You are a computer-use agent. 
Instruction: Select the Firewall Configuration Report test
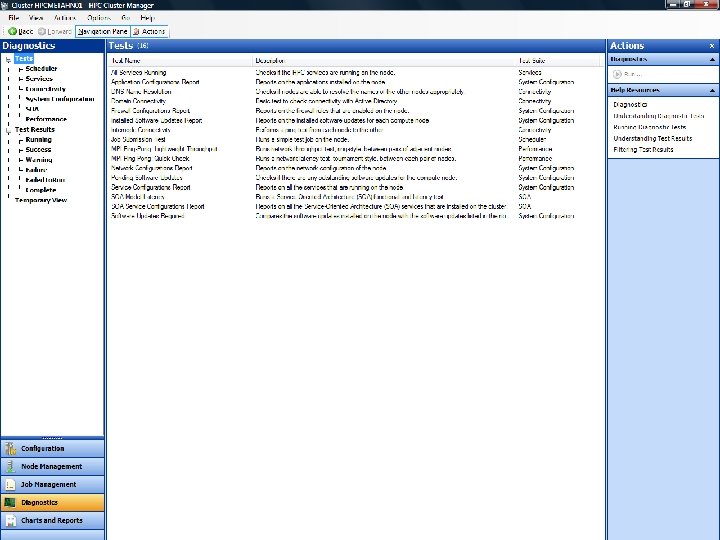pos(355,111)
